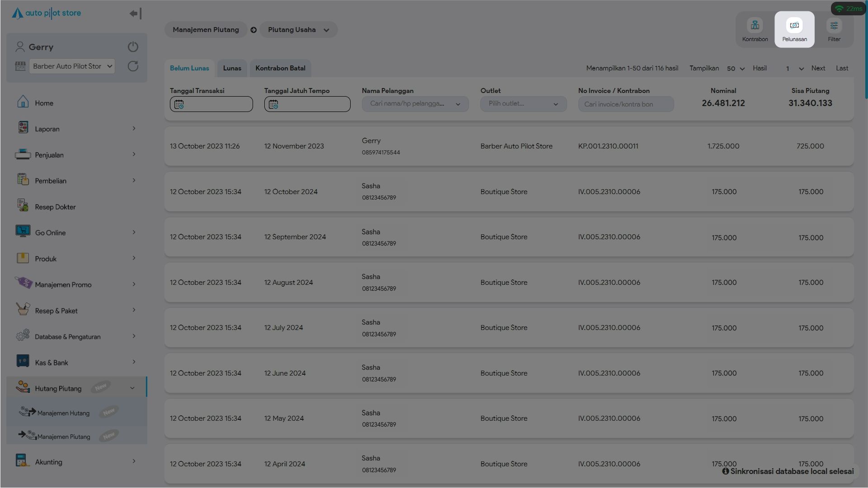This screenshot has height=488, width=868.
Task: Click the Cari invoice/kontra bon field
Action: click(625, 104)
